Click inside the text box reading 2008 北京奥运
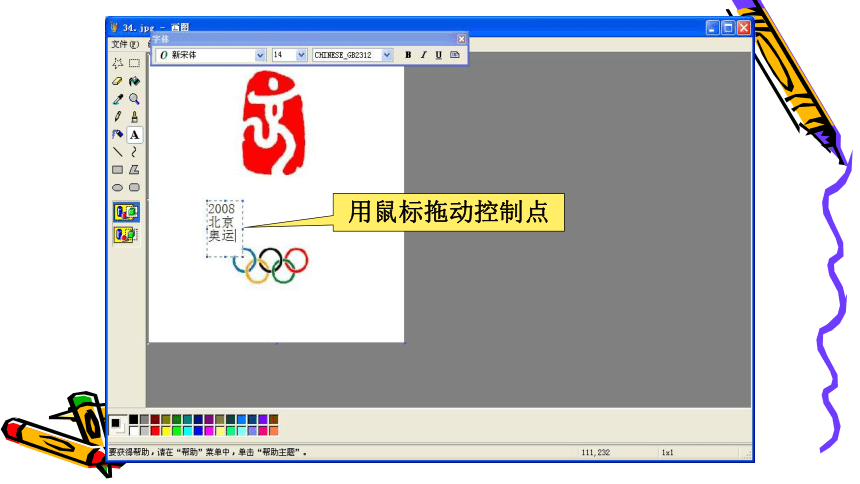Image resolution: width=860 pixels, height=484 pixels. point(224,228)
